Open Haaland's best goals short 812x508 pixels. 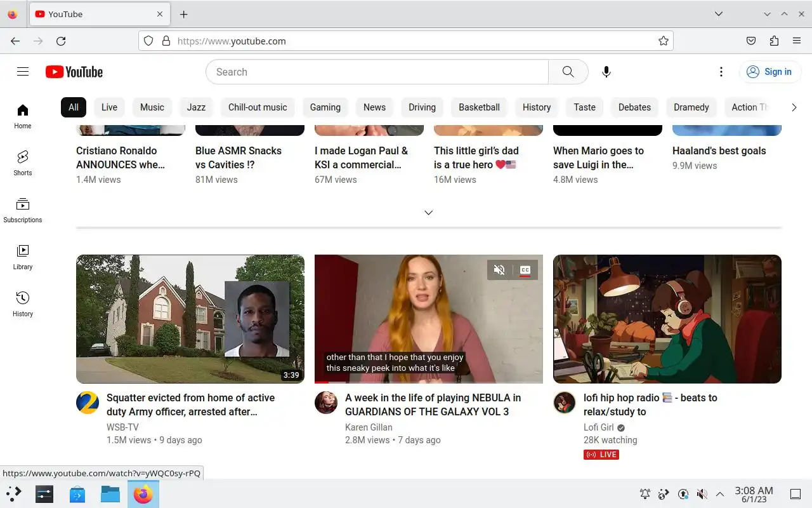click(719, 150)
